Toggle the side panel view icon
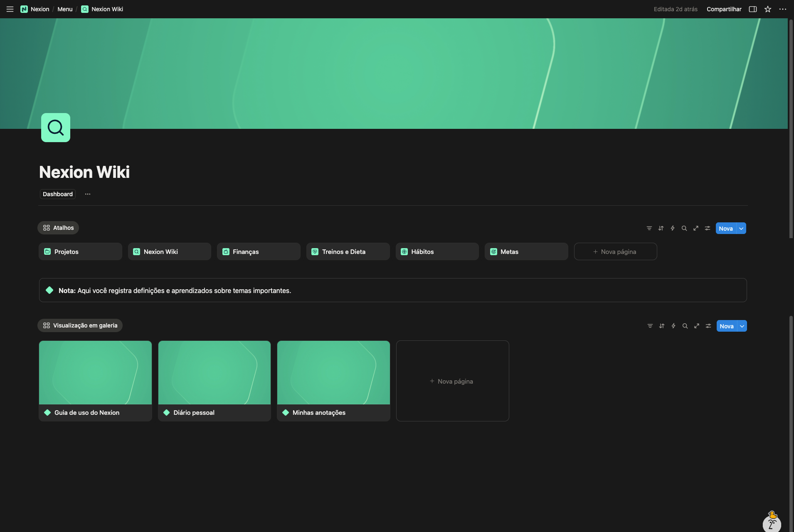794x532 pixels. click(x=753, y=9)
